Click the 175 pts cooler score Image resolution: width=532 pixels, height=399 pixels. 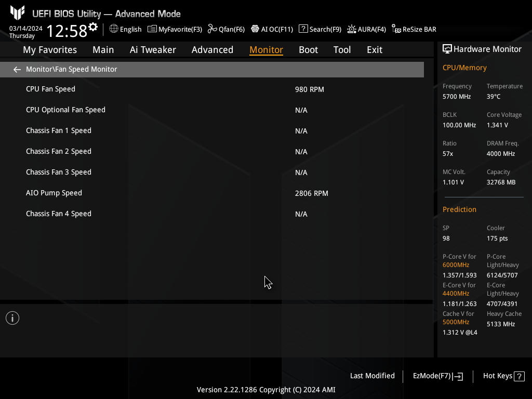(x=497, y=238)
